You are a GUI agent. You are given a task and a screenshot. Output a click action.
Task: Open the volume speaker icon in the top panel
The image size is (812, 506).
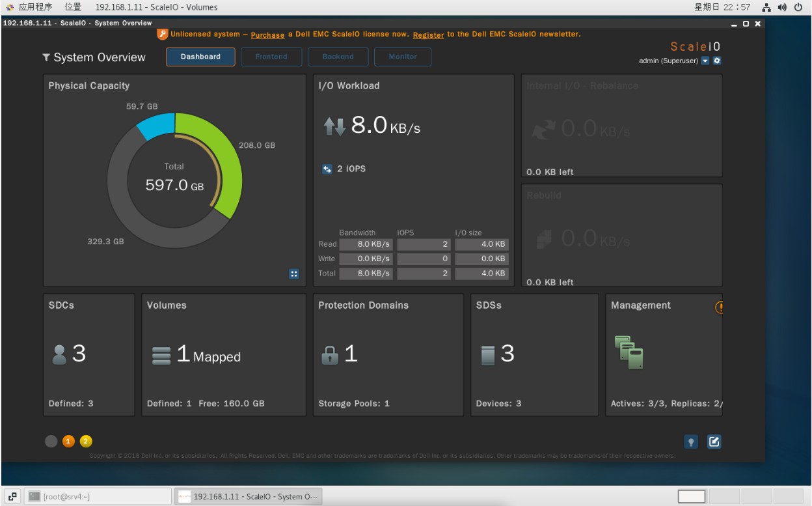coord(782,8)
